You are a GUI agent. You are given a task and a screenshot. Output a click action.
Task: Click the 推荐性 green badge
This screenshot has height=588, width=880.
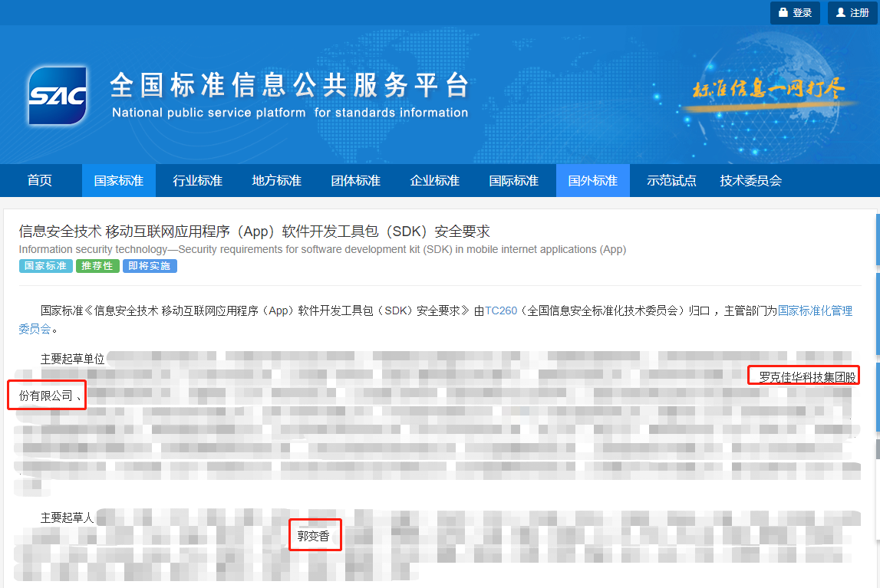click(97, 265)
